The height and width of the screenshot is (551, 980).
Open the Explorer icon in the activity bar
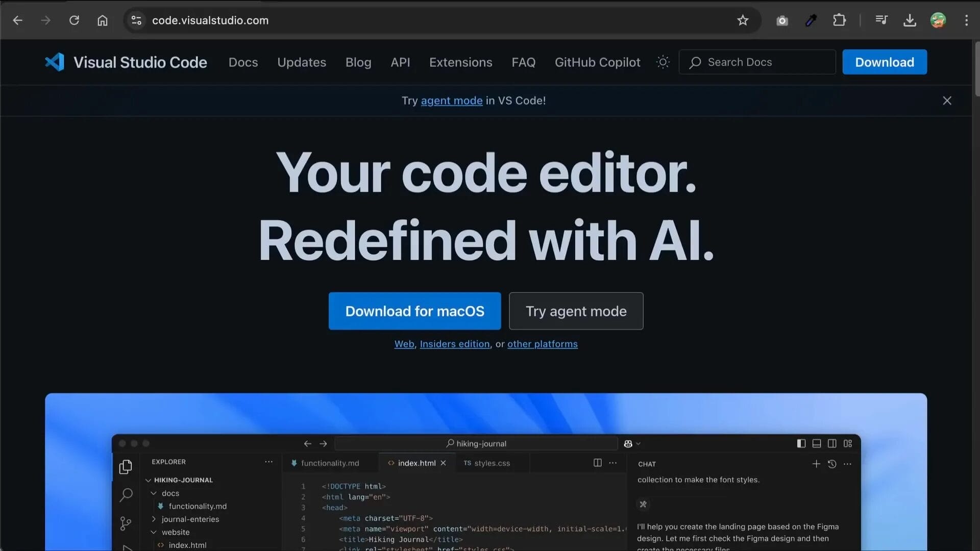click(126, 466)
